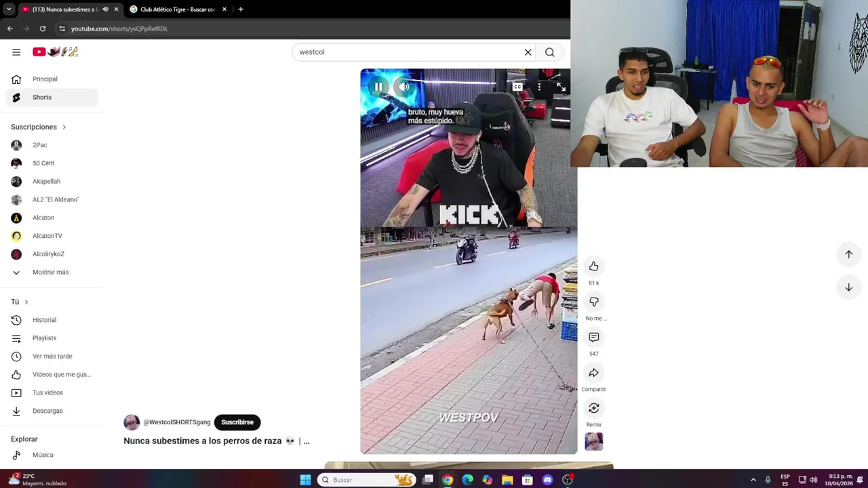Select Shorts in sidebar
This screenshot has width=868, height=488.
pyautogui.click(x=52, y=97)
